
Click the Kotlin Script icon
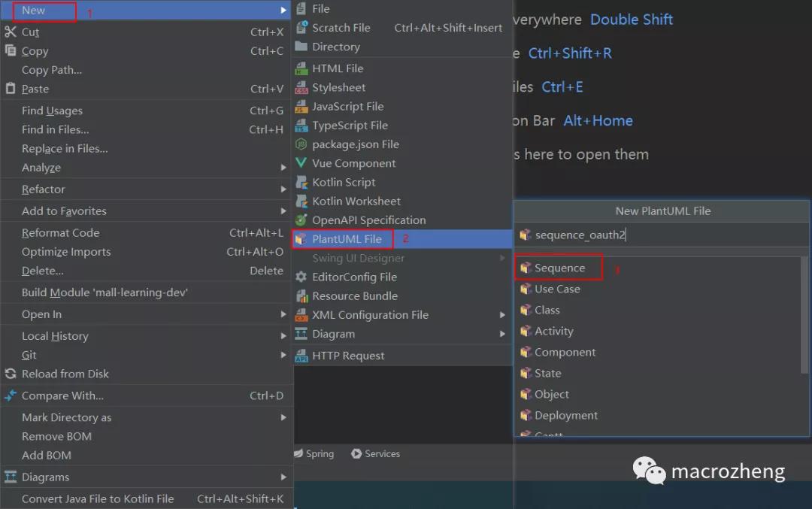[301, 182]
